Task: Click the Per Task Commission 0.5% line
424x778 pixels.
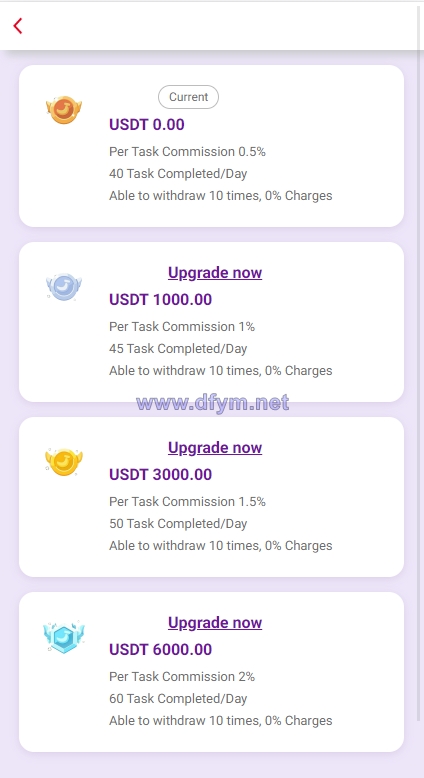Action: pyautogui.click(x=187, y=152)
